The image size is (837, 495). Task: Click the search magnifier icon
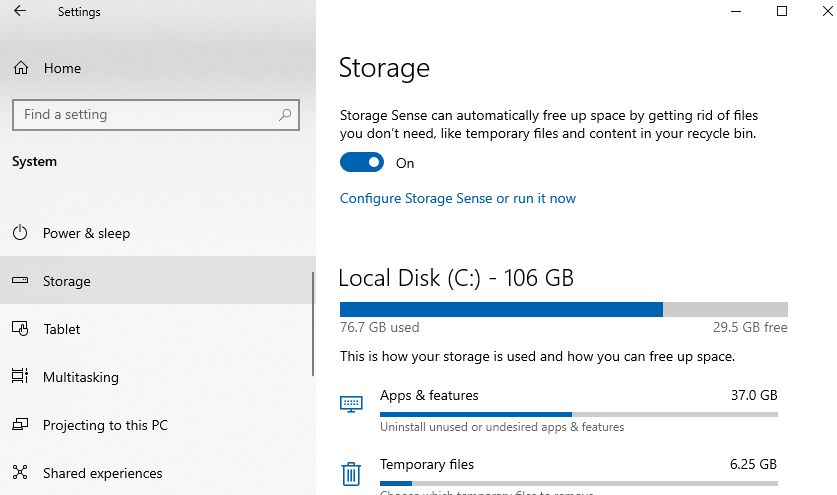pyautogui.click(x=286, y=115)
